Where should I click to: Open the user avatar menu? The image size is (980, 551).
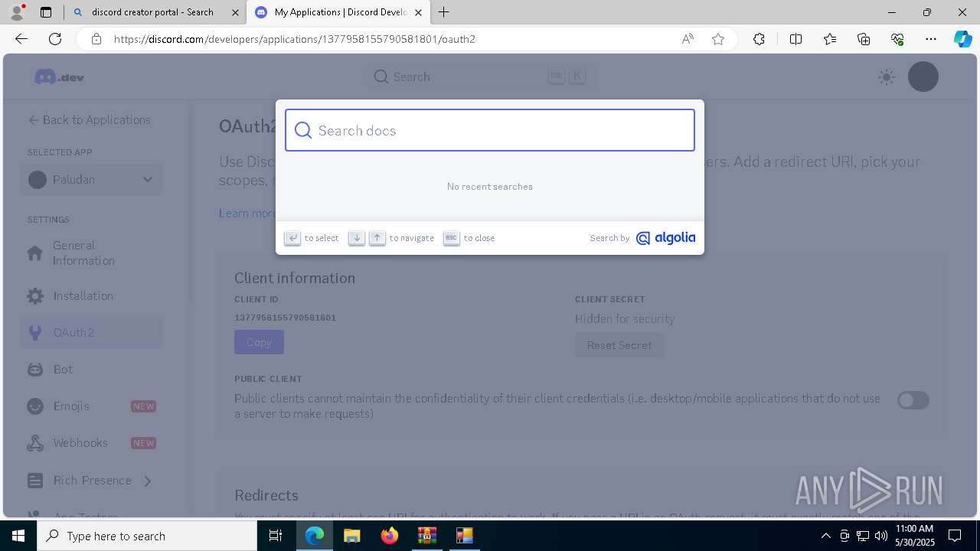(x=923, y=77)
